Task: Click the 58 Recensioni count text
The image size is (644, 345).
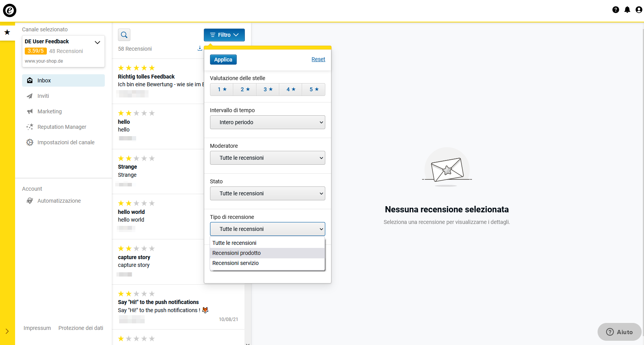Action: [x=135, y=49]
